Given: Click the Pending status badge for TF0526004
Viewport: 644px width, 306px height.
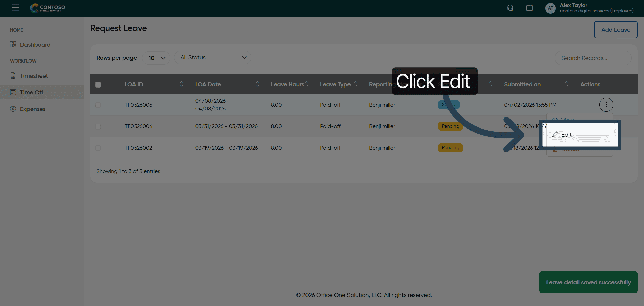Looking at the screenshot, I should (450, 126).
